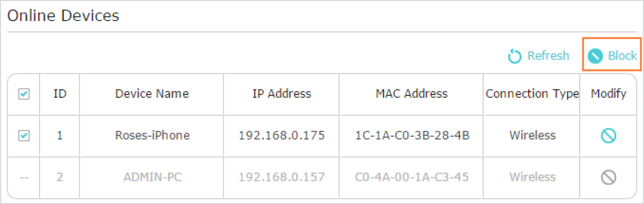Screen dimensions: 644x204
Task: Block Roses-iPhone using its Modify icon
Action: pos(609,136)
